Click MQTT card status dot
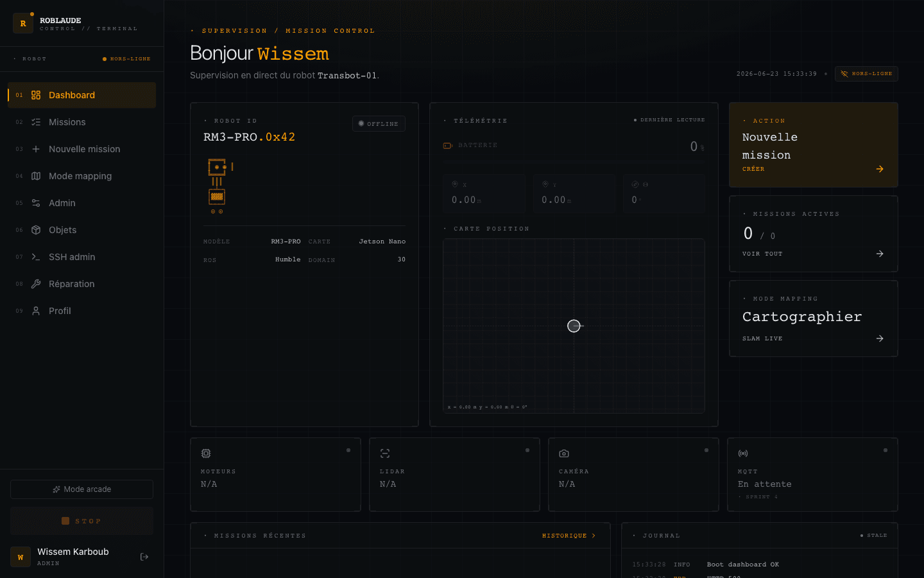 coord(886,450)
